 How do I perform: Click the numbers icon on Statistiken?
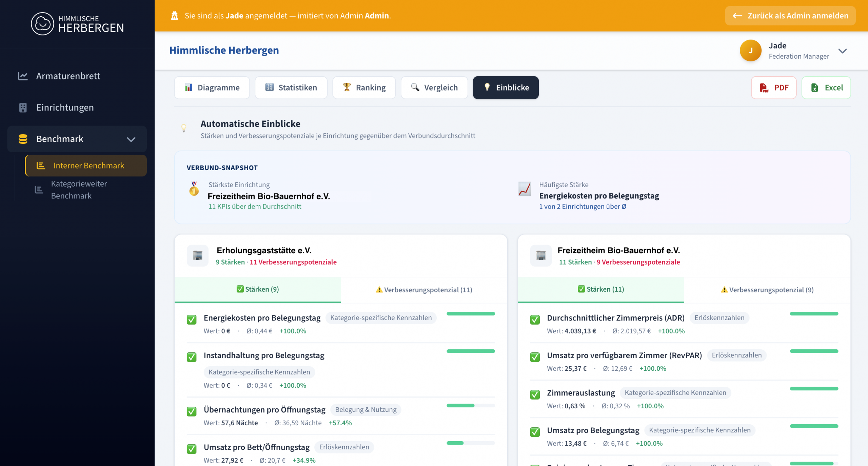270,88
